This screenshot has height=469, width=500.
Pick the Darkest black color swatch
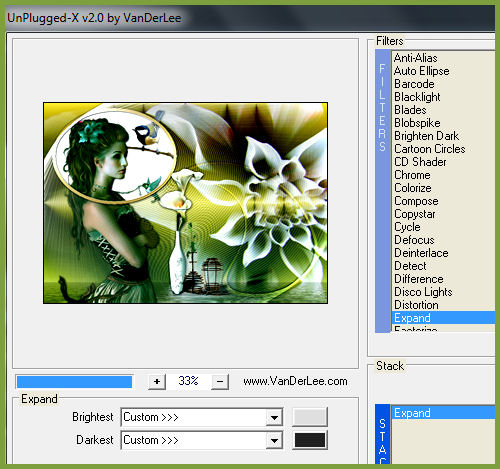[x=310, y=440]
